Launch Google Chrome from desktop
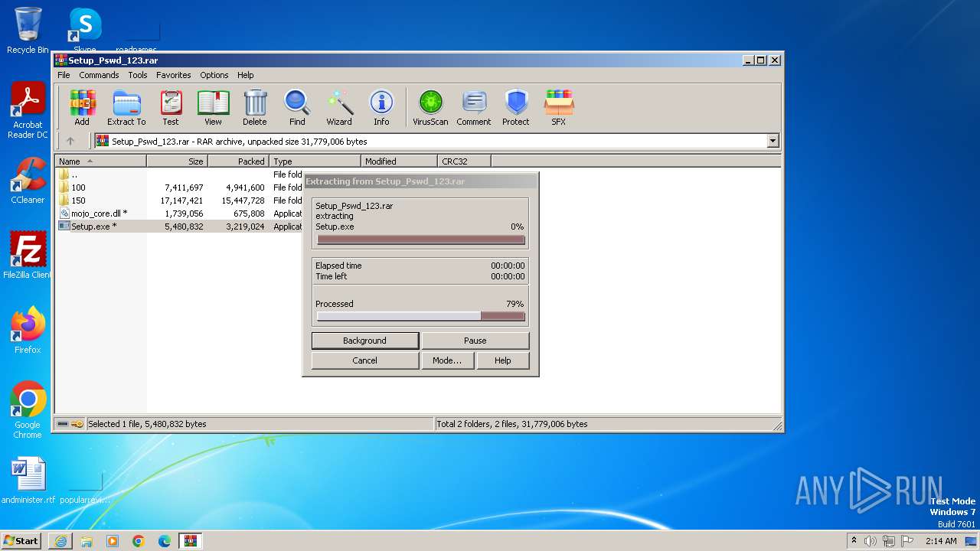The width and height of the screenshot is (980, 551). pos(28,410)
